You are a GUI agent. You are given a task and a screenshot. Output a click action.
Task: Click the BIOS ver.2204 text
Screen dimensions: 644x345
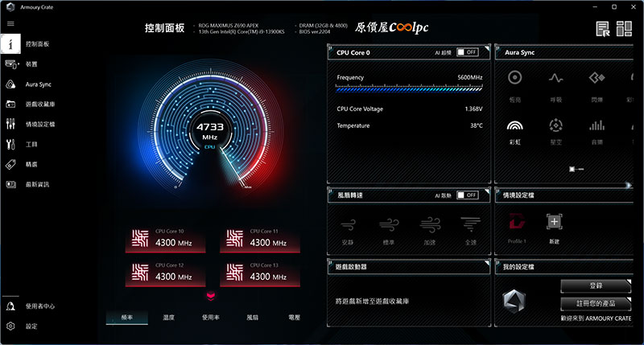coord(315,31)
